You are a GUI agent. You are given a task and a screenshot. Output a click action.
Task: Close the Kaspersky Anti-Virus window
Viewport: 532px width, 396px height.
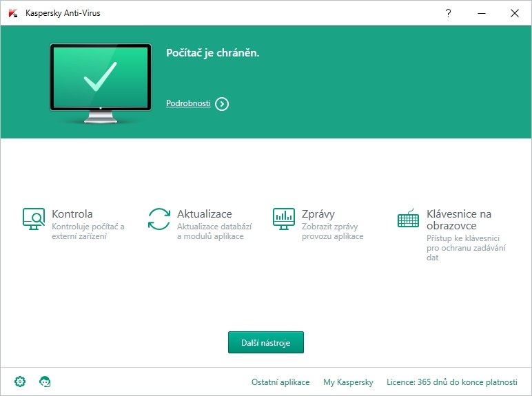click(x=514, y=13)
